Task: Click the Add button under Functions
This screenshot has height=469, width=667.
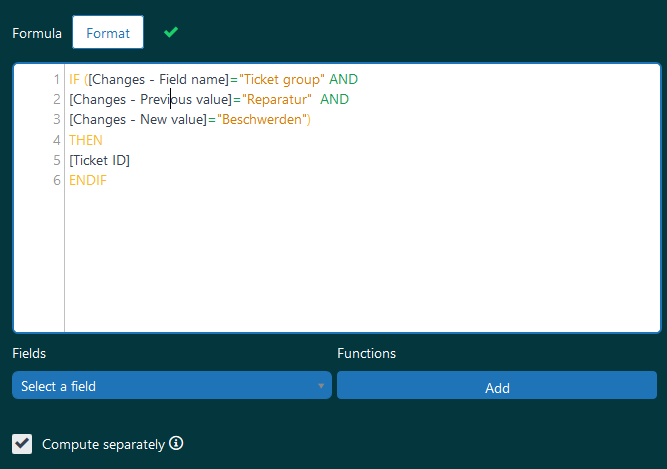Action: [x=497, y=387]
